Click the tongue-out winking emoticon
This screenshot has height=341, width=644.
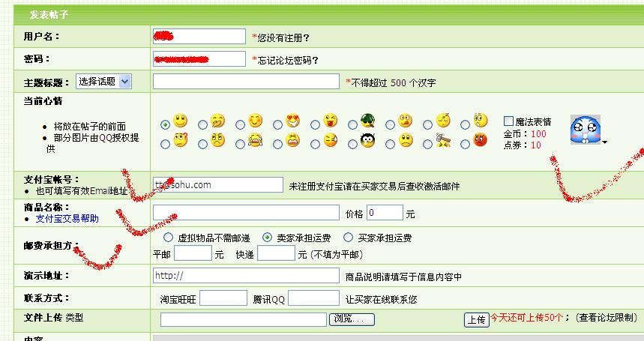[330, 121]
